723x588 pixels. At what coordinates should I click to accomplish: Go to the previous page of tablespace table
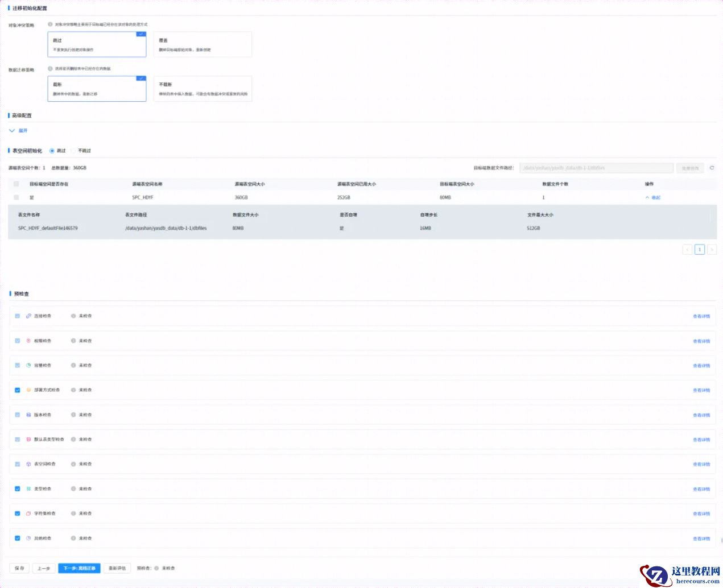point(687,249)
